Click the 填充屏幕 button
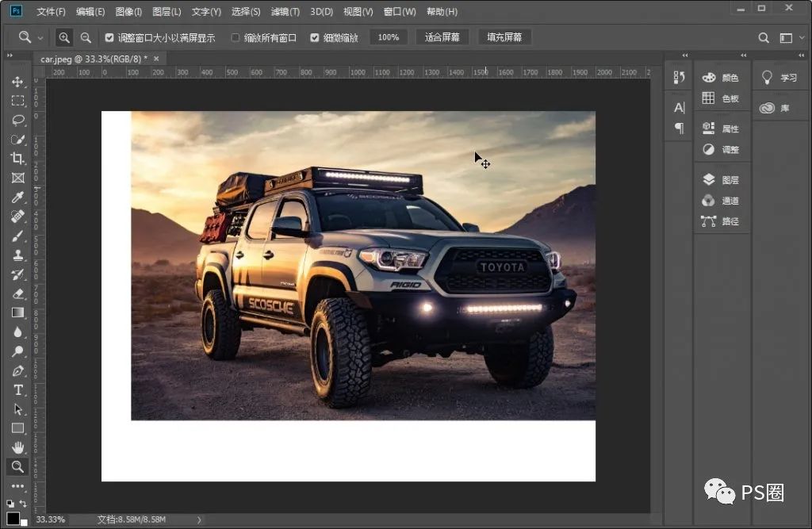812x529 pixels. (x=504, y=37)
